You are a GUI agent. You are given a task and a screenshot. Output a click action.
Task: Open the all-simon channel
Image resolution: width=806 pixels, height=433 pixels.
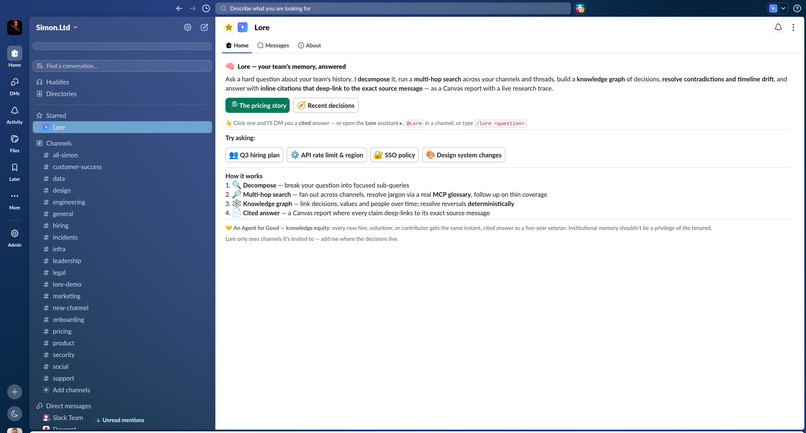coord(122,155)
